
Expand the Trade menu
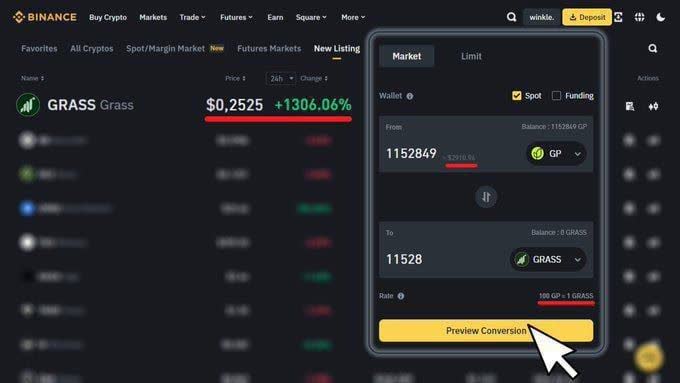193,17
